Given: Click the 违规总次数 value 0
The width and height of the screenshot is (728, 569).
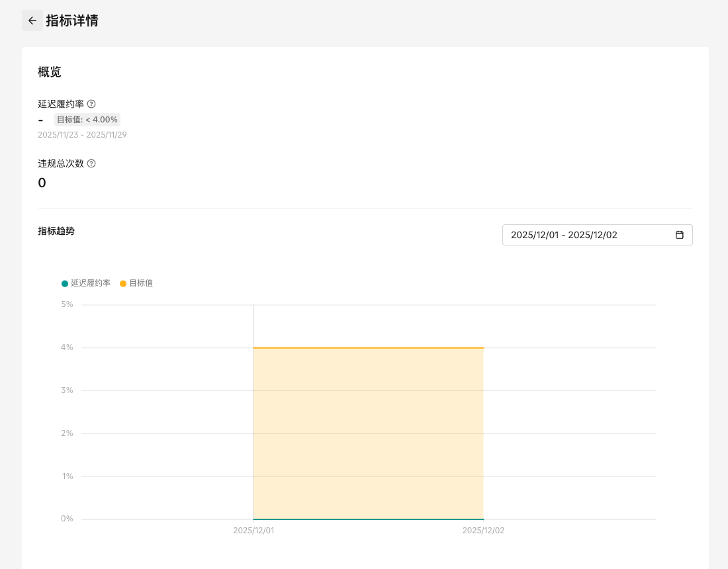Looking at the screenshot, I should point(42,183).
